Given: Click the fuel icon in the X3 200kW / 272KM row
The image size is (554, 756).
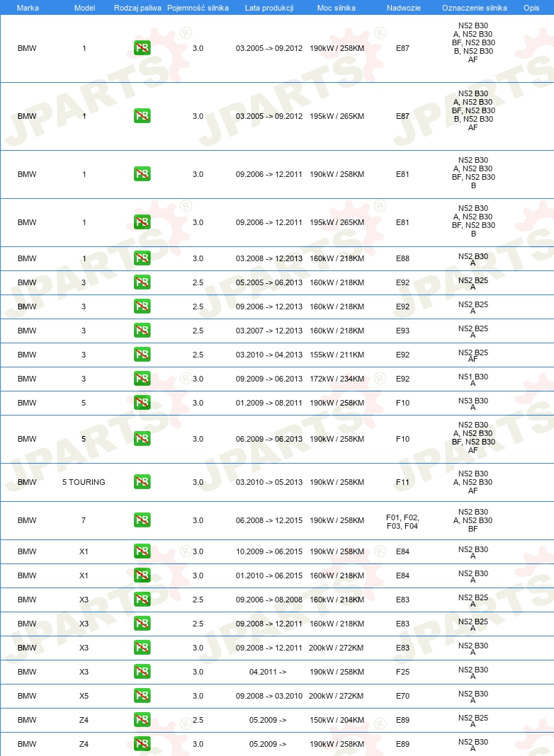Looking at the screenshot, I should click(142, 648).
